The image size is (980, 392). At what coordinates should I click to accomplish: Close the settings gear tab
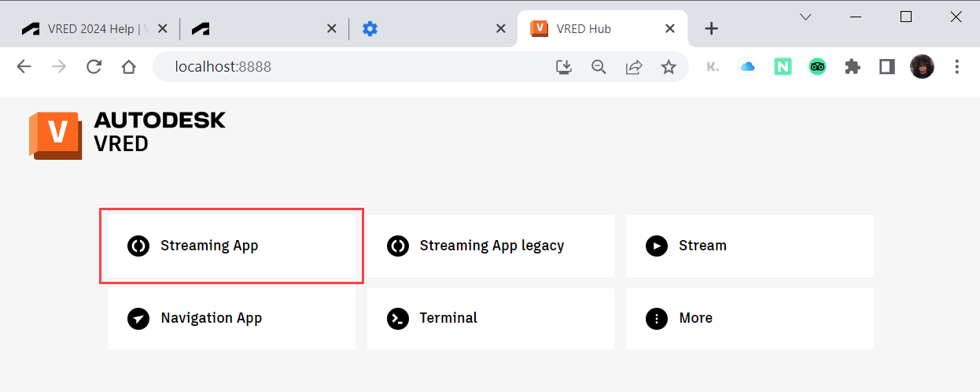501,28
